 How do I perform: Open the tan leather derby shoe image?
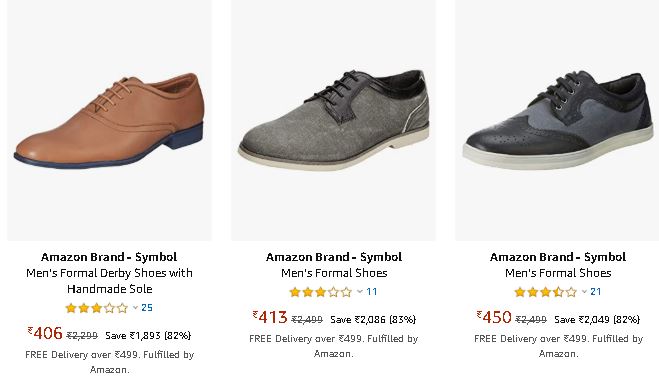click(x=109, y=120)
